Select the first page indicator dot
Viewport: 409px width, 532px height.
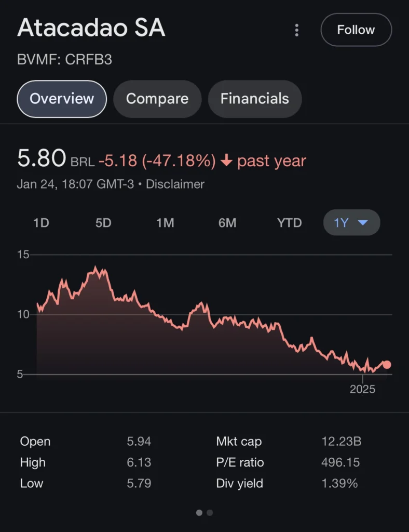(x=199, y=513)
